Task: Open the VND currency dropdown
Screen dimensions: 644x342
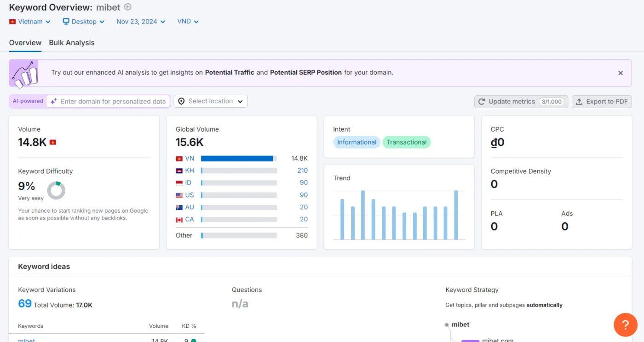Action: point(188,22)
